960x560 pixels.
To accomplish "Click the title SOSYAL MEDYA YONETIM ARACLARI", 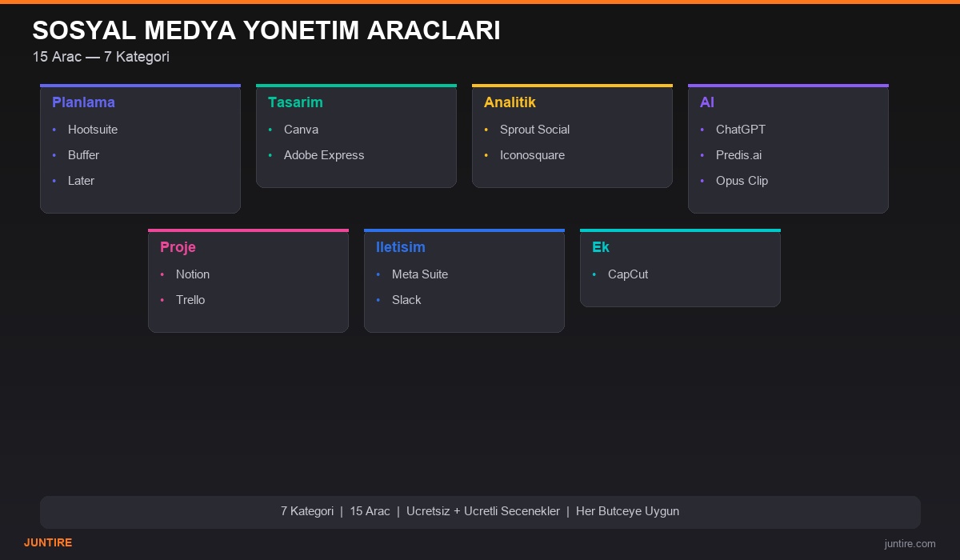I will [266, 30].
